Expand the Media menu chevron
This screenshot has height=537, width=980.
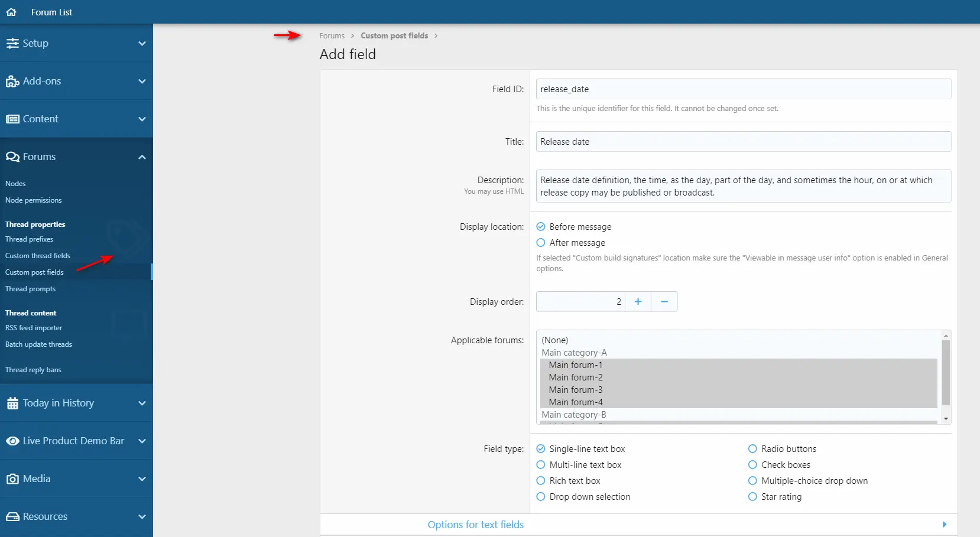point(142,479)
